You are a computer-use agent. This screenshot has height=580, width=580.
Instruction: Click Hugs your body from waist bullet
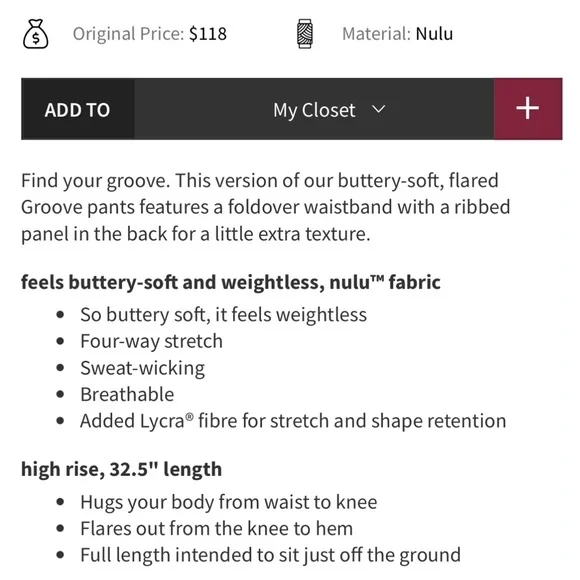pos(229,502)
